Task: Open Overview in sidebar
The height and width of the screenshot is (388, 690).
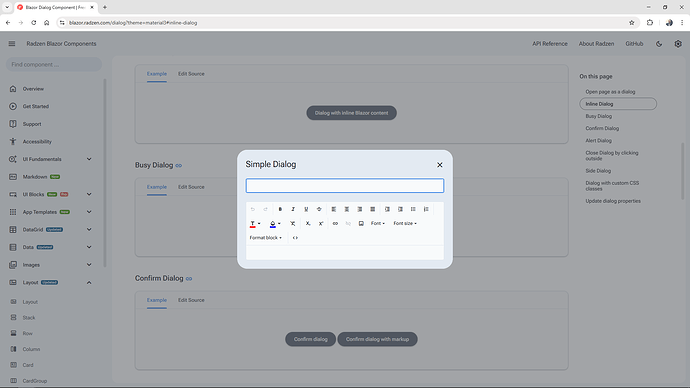Action: [33, 89]
